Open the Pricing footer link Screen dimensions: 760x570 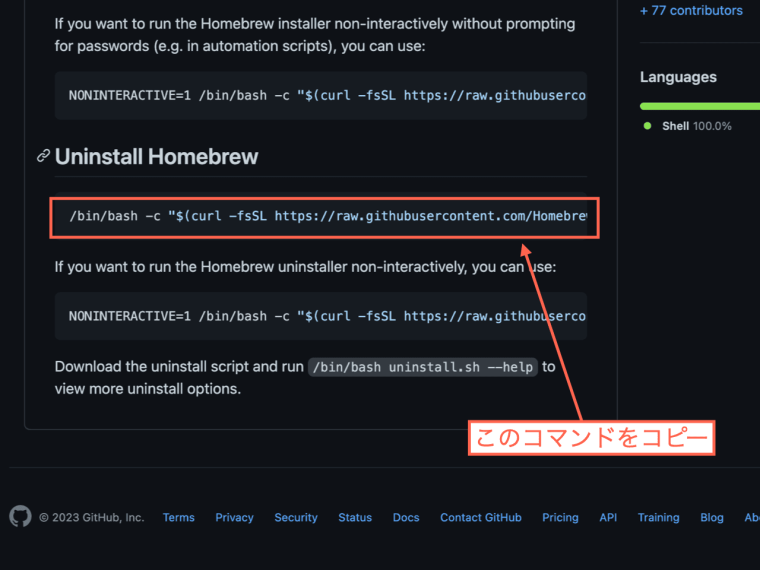coord(560,518)
